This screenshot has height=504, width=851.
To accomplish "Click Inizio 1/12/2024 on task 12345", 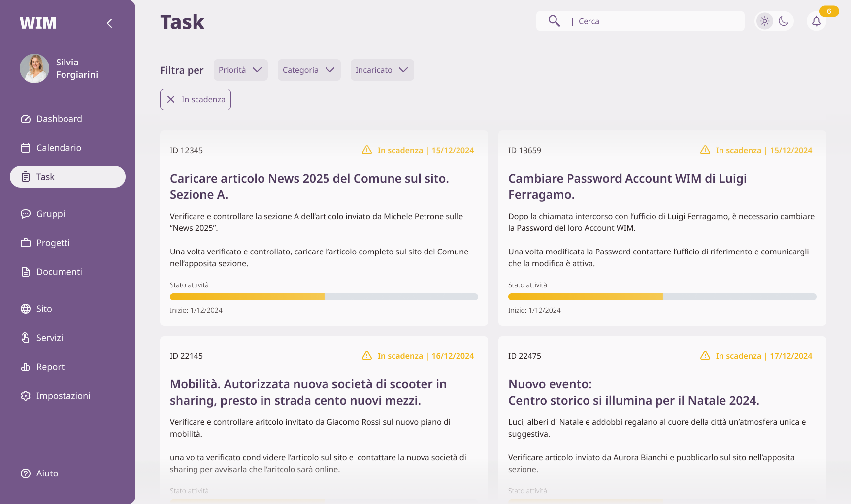I will (196, 310).
